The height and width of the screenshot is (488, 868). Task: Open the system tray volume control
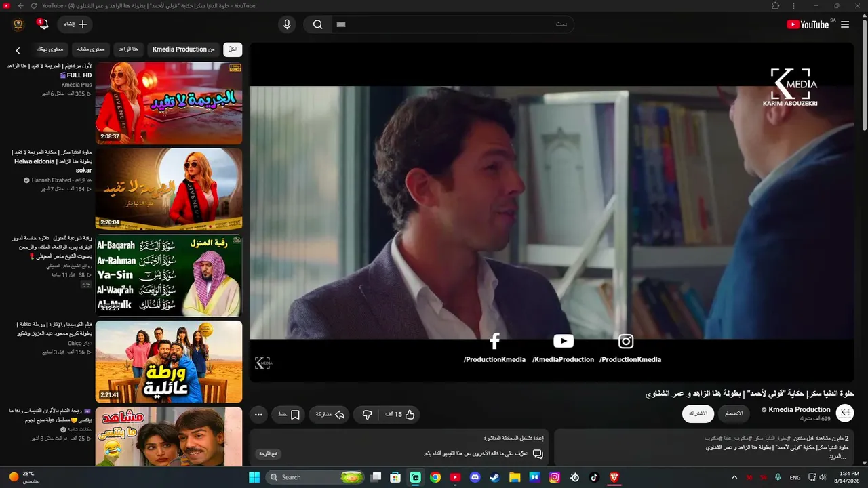823,477
